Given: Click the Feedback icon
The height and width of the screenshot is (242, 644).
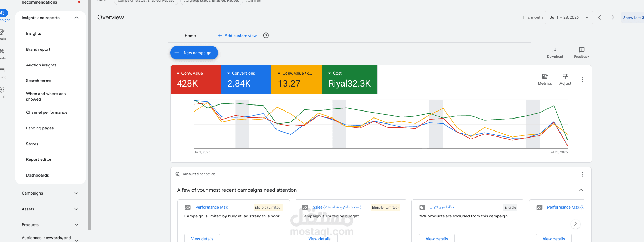Looking at the screenshot, I should 582,50.
